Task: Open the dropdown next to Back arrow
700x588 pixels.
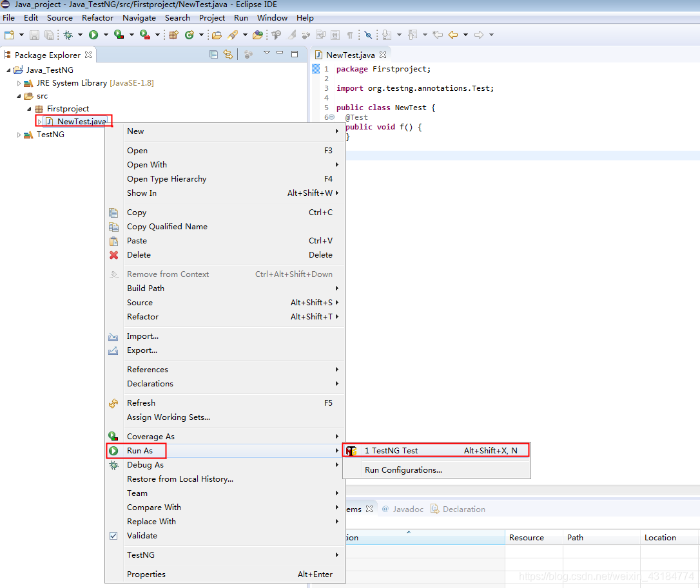Action: (x=465, y=35)
